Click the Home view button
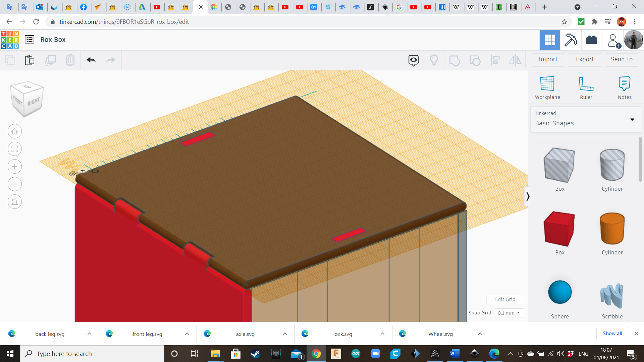 pos(15,131)
